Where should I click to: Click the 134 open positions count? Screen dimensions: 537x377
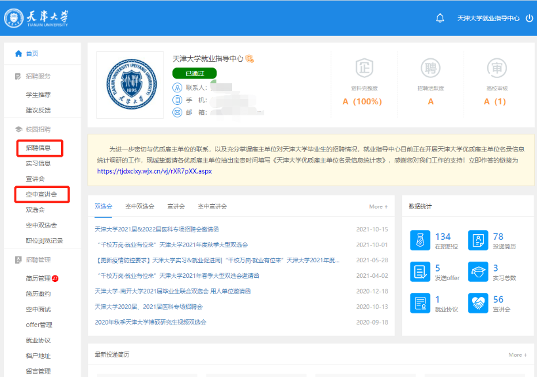pyautogui.click(x=443, y=237)
